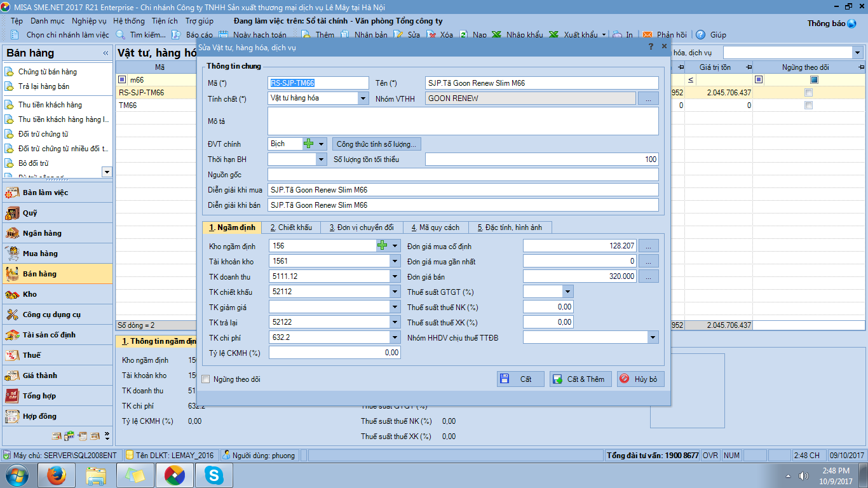Click the Số lượng tồn tối thiểu field
The image size is (868, 488).
point(542,159)
